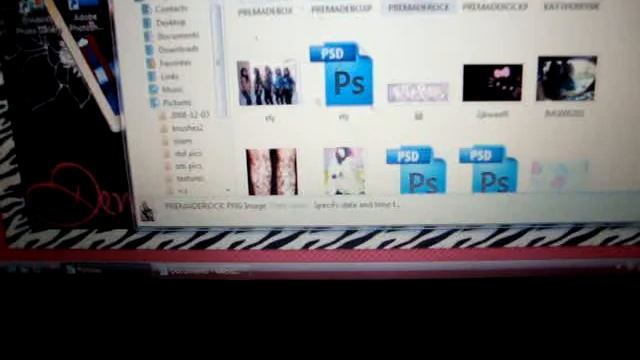The image size is (640, 360).
Task: Select the PSD file next to pastel thumbnail
Action: (x=489, y=169)
